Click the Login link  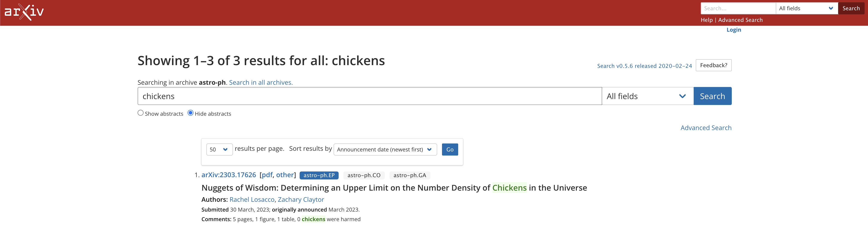click(734, 30)
